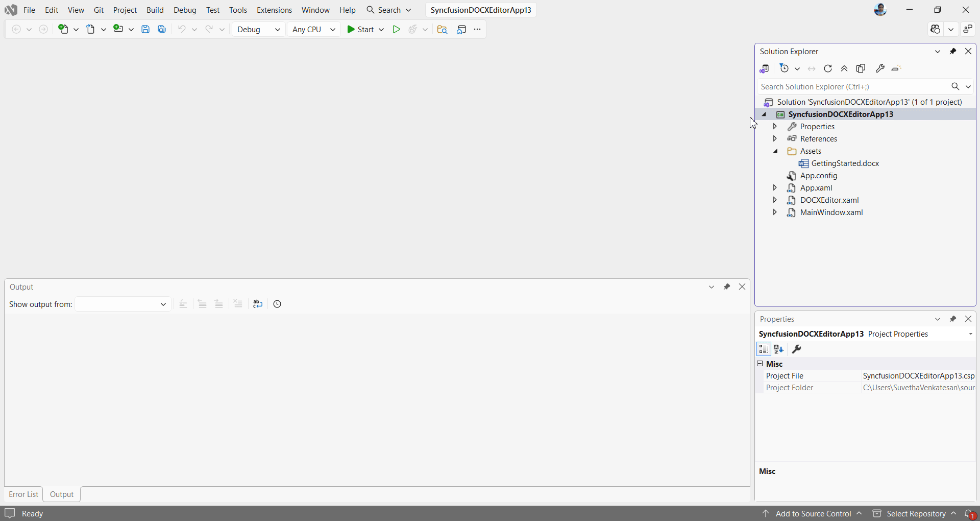The width and height of the screenshot is (980, 521).
Task: Sort properties alphabetically in Properties panel
Action: tap(779, 350)
